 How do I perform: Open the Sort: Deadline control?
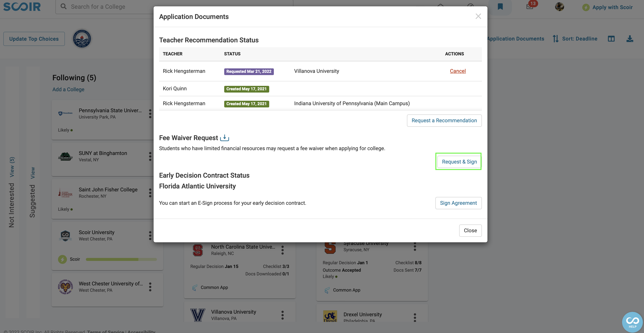click(x=575, y=39)
